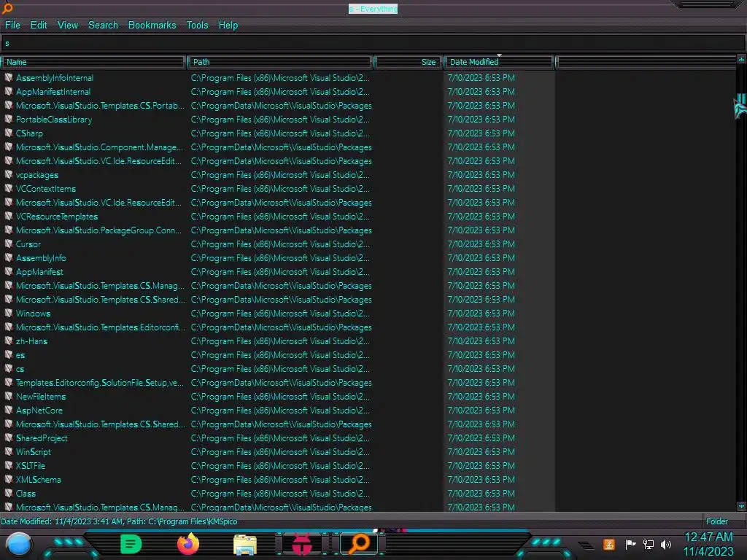Select the AssemblyInfo folder icon
The height and width of the screenshot is (560, 747).
click(x=9, y=257)
